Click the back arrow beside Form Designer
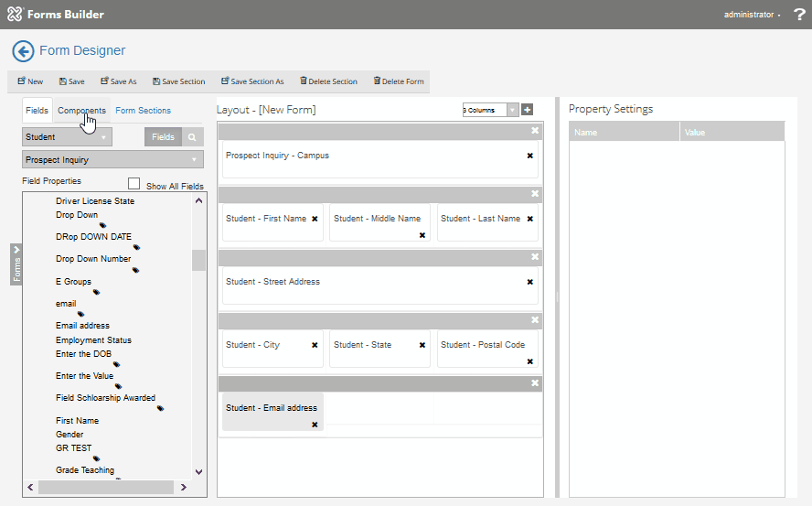The width and height of the screenshot is (812, 506). 23,51
